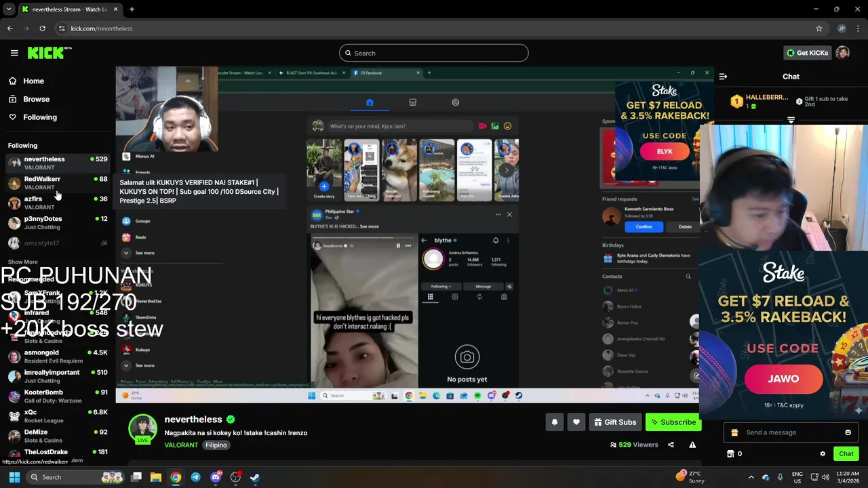Click the KICK logo
This screenshot has height=488, width=868.
49,53
